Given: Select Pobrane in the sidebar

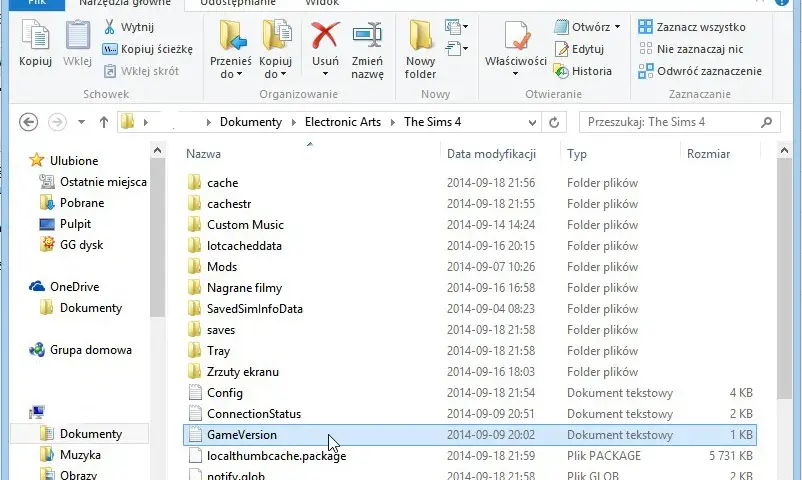Looking at the screenshot, I should pyautogui.click(x=72, y=203).
